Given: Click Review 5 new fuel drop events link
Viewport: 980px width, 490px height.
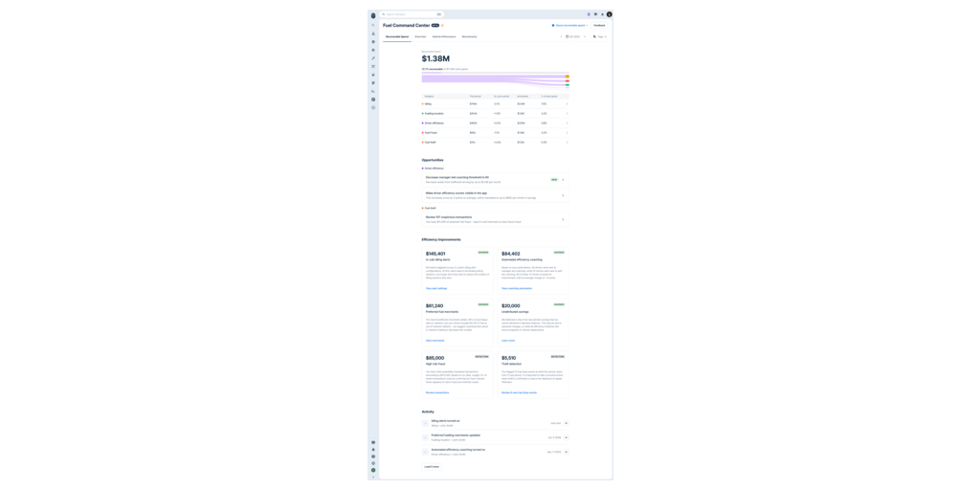Looking at the screenshot, I should click(520, 392).
